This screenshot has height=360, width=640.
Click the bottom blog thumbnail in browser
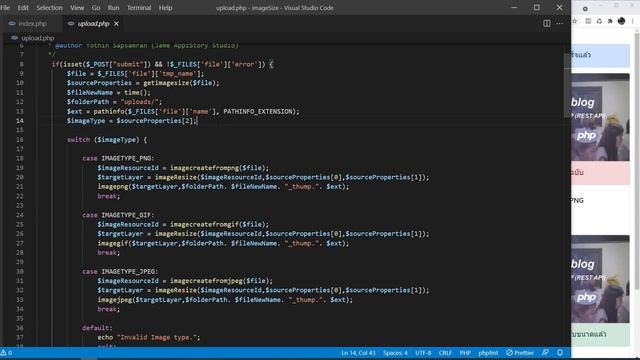(x=600, y=279)
